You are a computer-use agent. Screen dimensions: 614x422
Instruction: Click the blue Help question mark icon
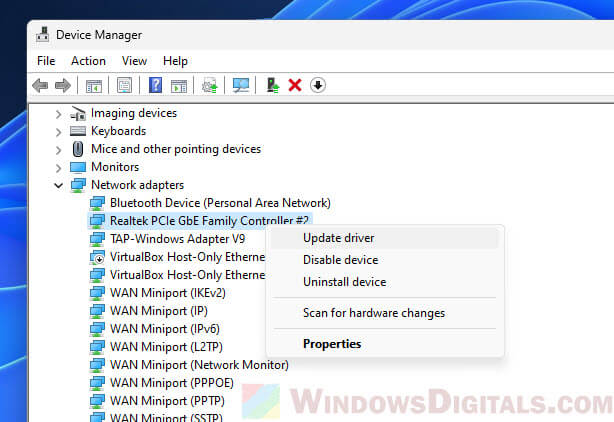155,85
